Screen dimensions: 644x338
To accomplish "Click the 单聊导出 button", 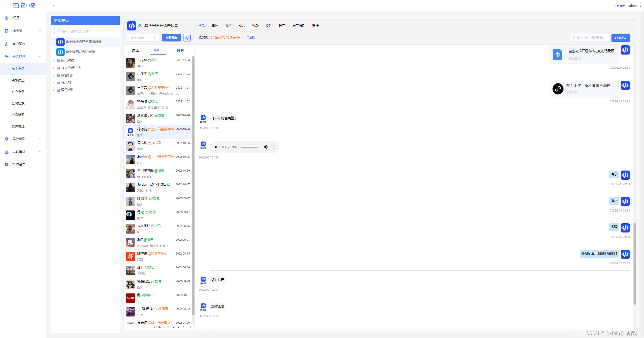I will [171, 38].
